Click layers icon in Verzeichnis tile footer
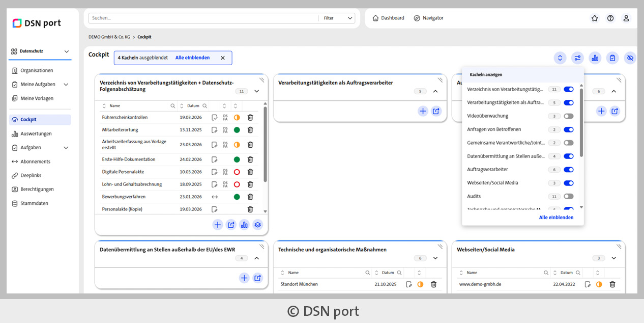644x323 pixels. (257, 225)
